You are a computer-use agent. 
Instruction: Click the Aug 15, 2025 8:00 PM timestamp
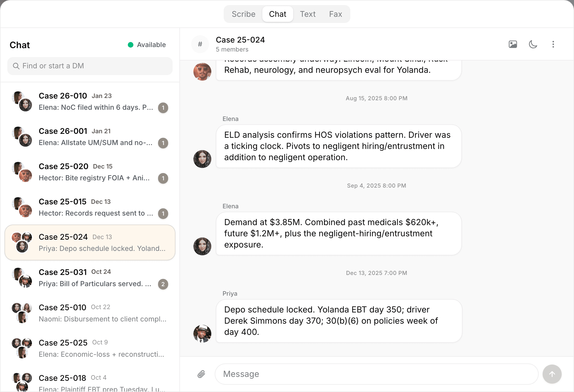[376, 98]
